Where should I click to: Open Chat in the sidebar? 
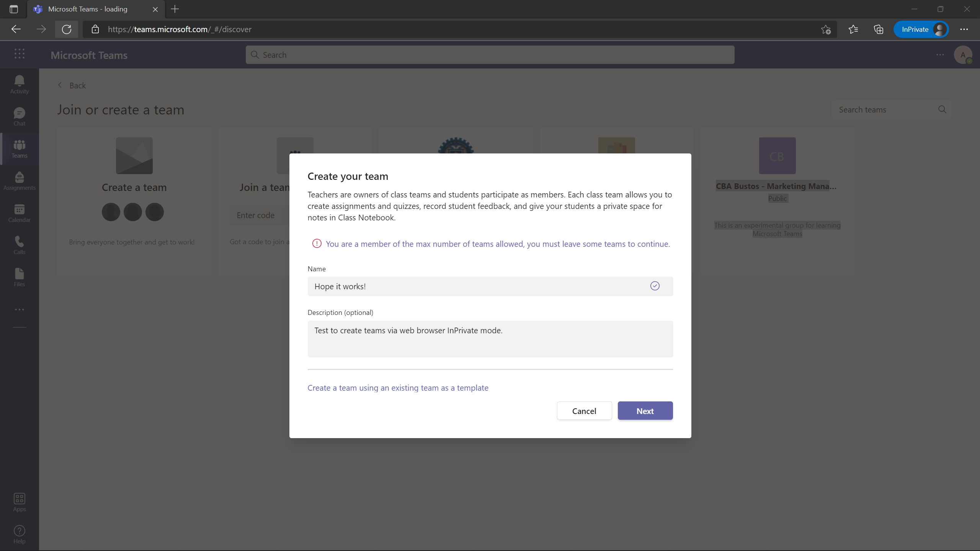pos(19,116)
